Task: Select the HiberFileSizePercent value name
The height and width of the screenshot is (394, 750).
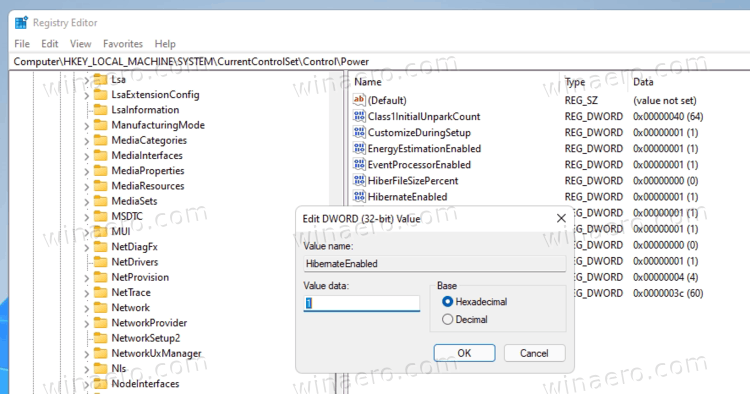Action: click(x=413, y=181)
